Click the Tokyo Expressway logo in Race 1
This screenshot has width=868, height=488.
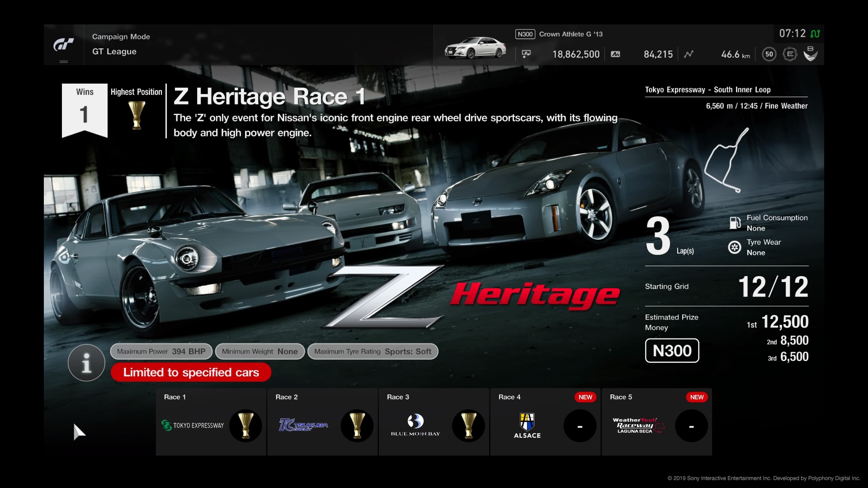pyautogui.click(x=193, y=425)
